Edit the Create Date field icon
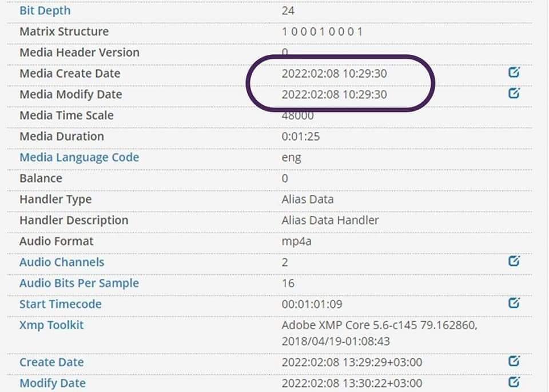Viewport: 549px width, 392px height. click(514, 361)
